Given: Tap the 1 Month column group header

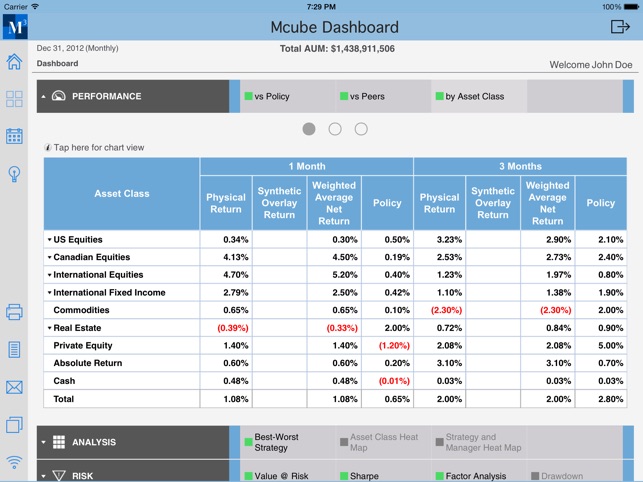Looking at the screenshot, I should click(x=307, y=166).
